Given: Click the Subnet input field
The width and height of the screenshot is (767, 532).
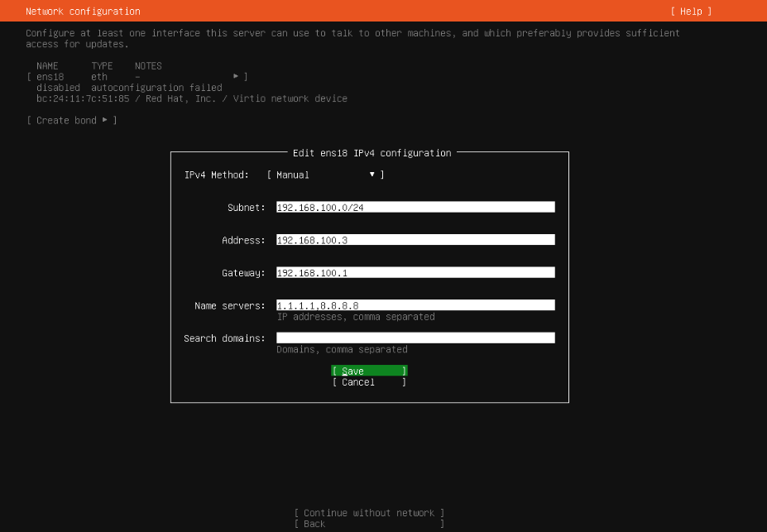Looking at the screenshot, I should [415, 208].
